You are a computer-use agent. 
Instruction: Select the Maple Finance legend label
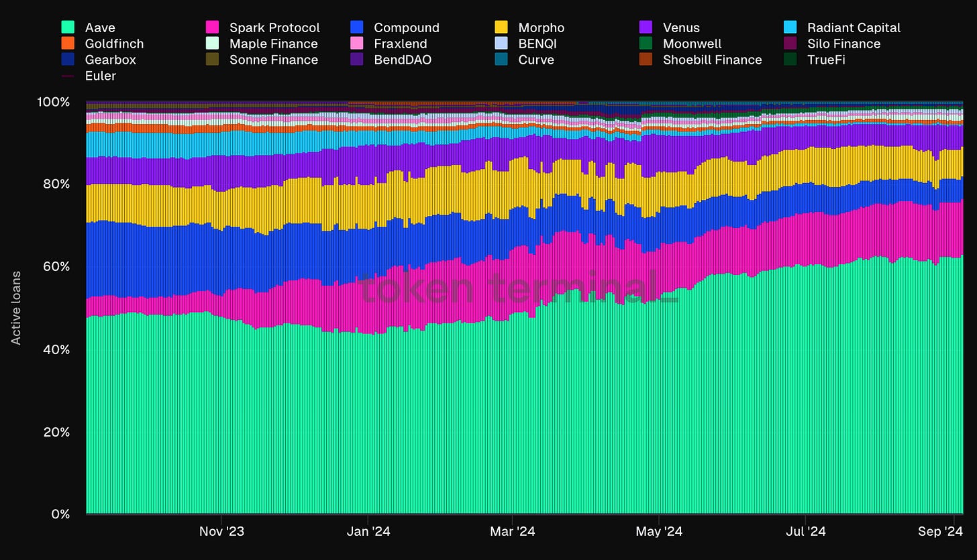pos(274,44)
